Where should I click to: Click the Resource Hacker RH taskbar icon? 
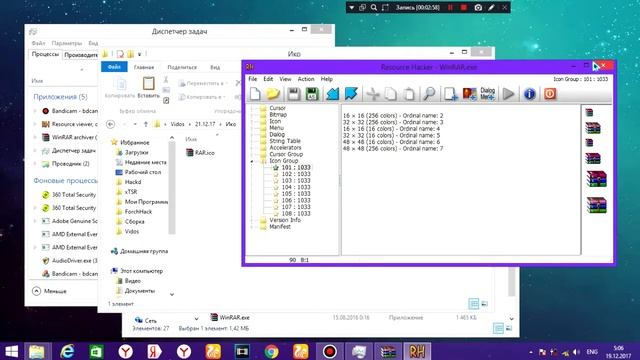[417, 351]
